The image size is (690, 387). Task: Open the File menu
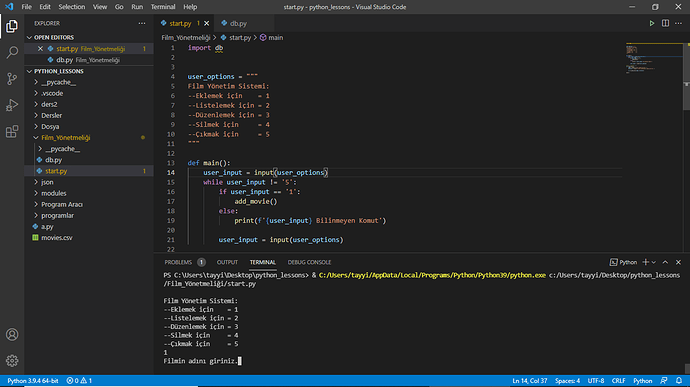26,7
